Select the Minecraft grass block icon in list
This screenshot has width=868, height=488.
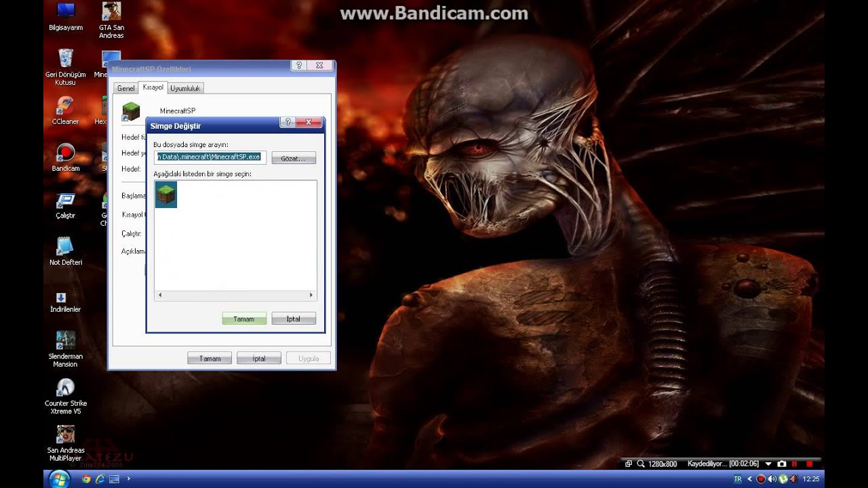(166, 195)
